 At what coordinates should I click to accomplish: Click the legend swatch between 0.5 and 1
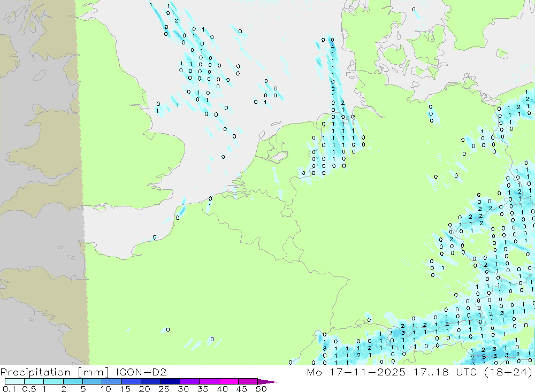coord(34,381)
